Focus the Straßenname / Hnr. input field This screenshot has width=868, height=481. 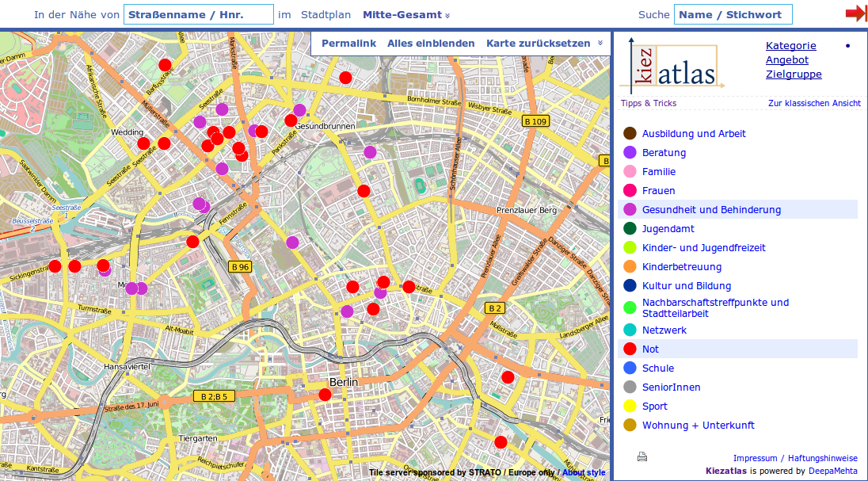198,15
